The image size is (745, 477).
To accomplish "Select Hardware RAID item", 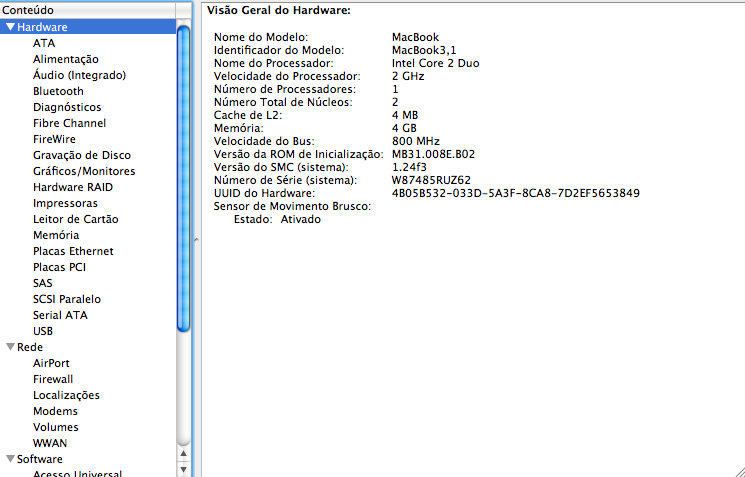I will [73, 187].
